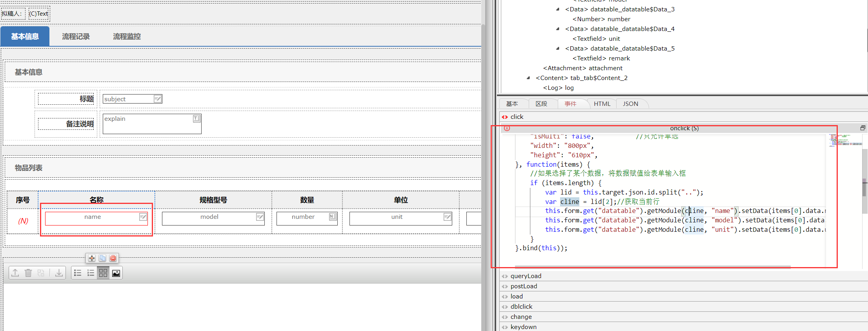Toggle the grid icon view for attachments
The height and width of the screenshot is (331, 868).
click(103, 273)
